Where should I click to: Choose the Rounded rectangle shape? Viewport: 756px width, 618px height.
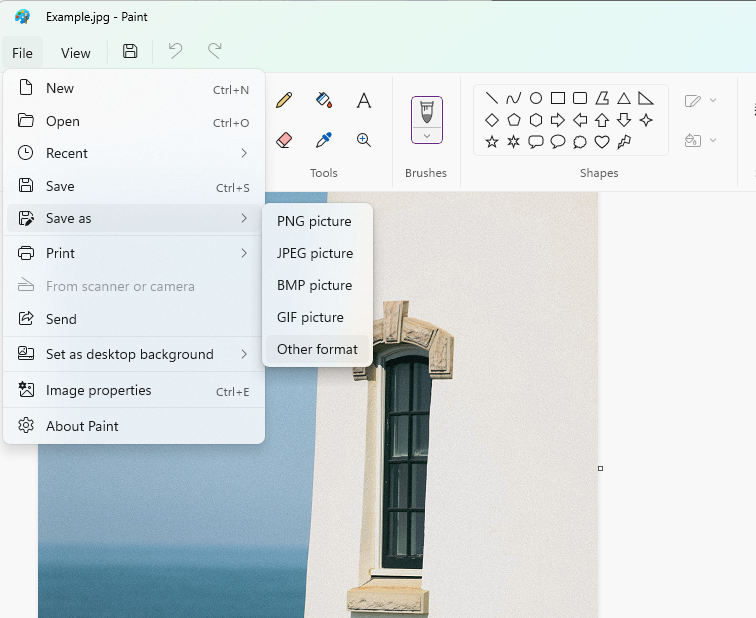[x=580, y=98]
